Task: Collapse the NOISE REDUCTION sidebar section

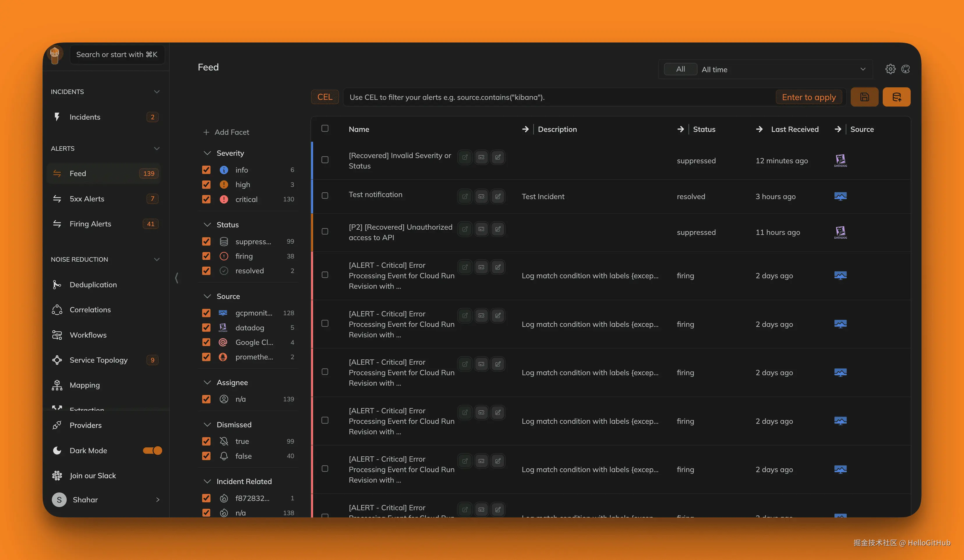Action: 156,260
